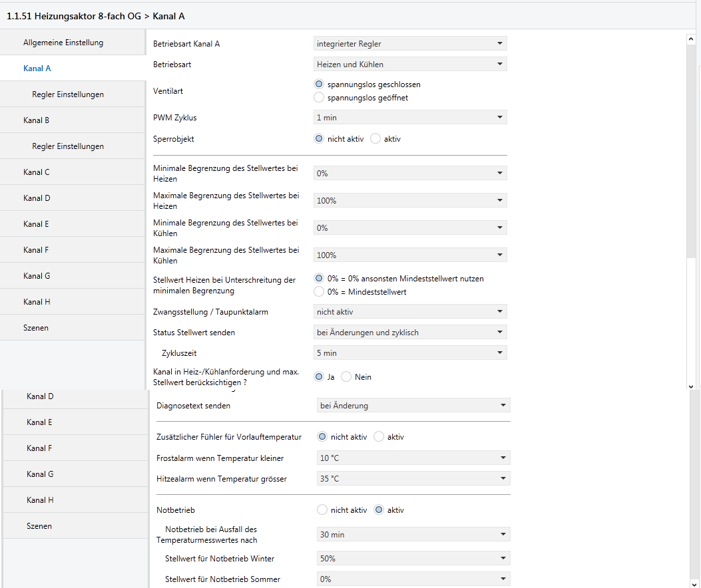
Task: Set Sperrobjekt to aktiv
Action: pyautogui.click(x=375, y=139)
